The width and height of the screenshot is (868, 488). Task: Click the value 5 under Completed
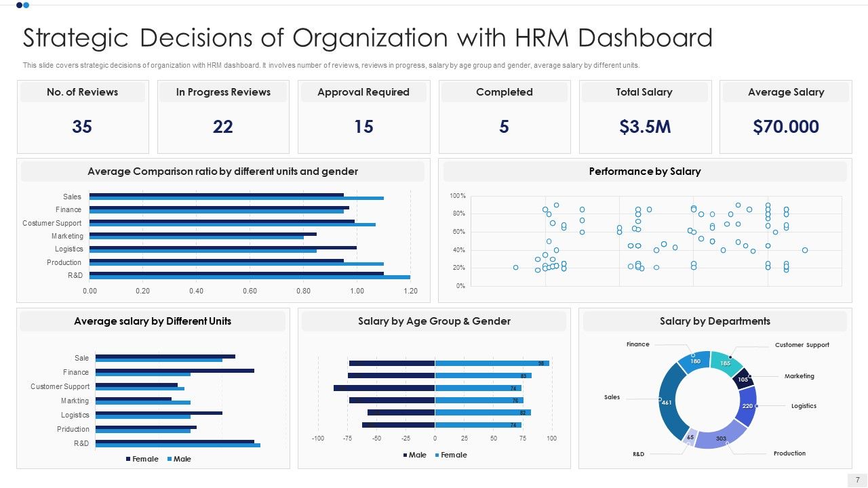coord(504,127)
